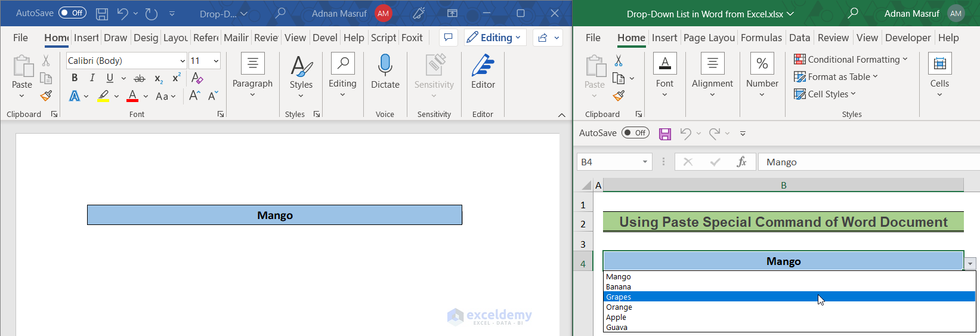
Task: Open the Editor in Word
Action: (483, 72)
